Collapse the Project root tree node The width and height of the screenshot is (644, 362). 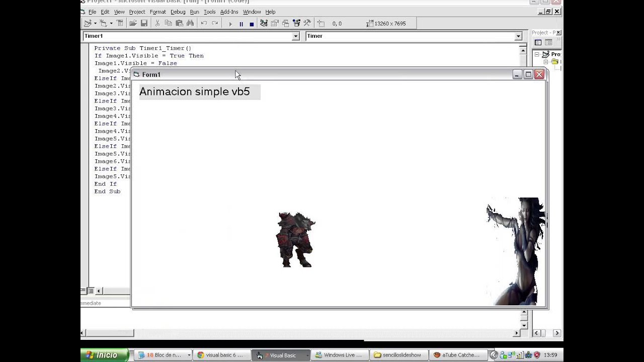tap(537, 54)
